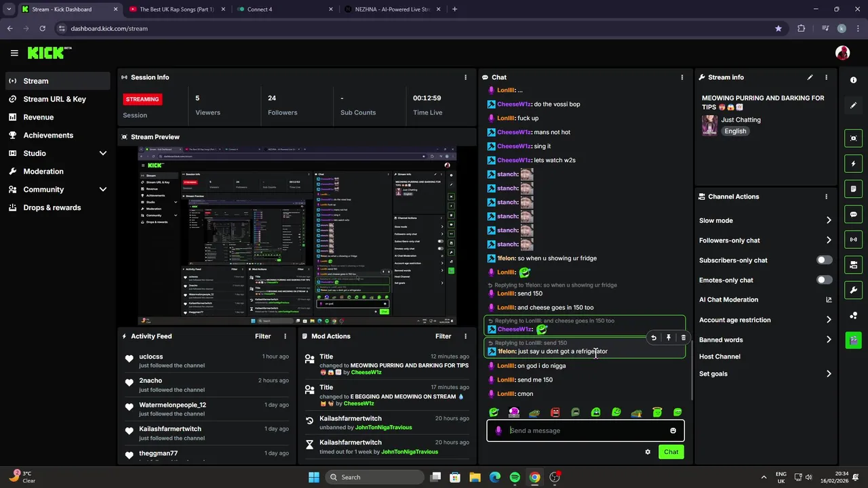
Task: Open Spotify from the taskbar
Action: pos(515,477)
